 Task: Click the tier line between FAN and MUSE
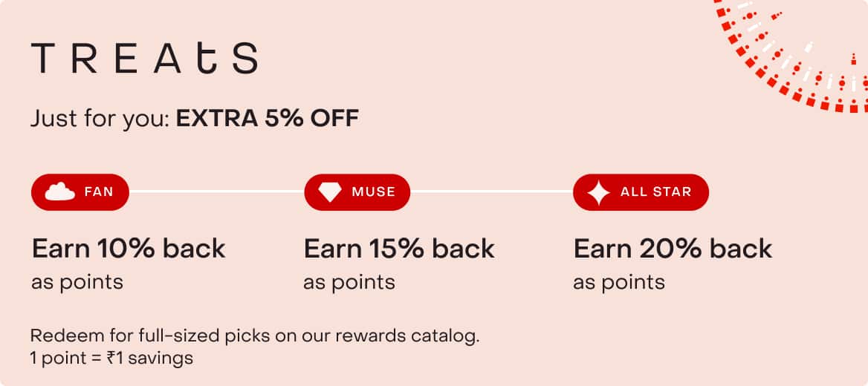(216, 192)
